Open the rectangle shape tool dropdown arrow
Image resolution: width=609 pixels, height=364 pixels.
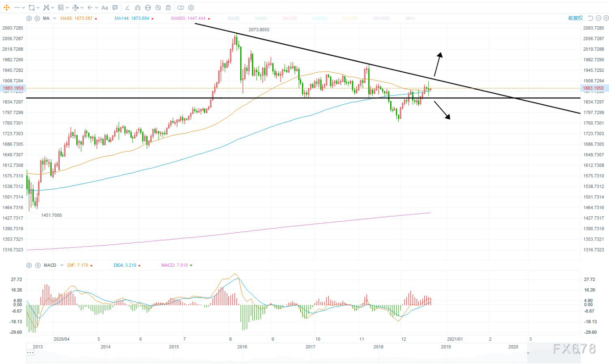[38, 7]
